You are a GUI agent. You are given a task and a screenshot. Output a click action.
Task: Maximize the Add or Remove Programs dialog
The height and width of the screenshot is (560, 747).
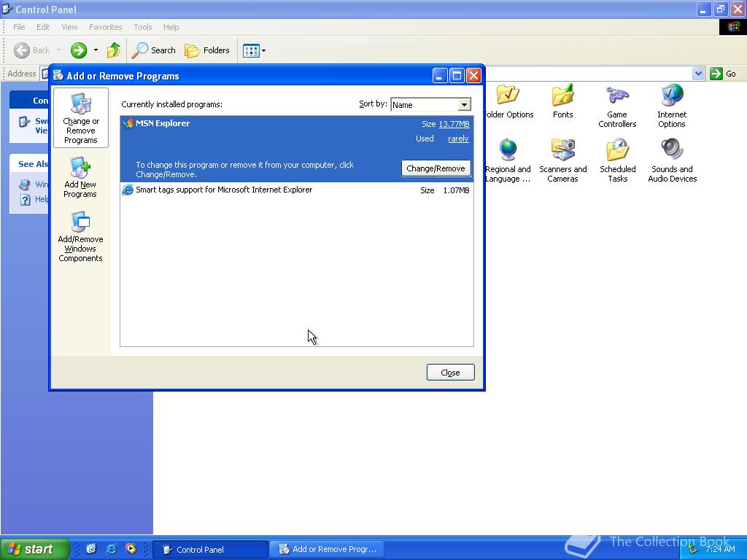tap(457, 76)
